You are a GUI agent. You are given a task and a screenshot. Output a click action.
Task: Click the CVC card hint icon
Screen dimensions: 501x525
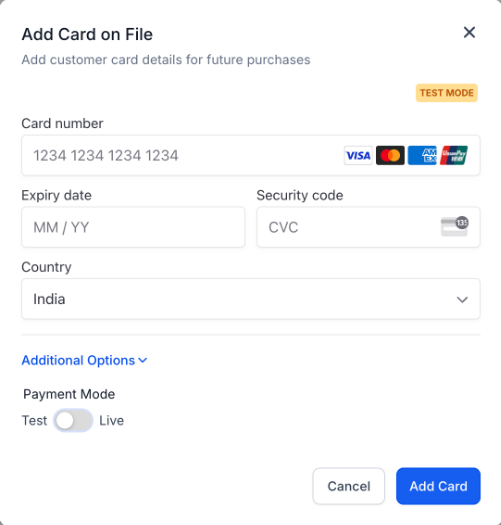pos(454,227)
